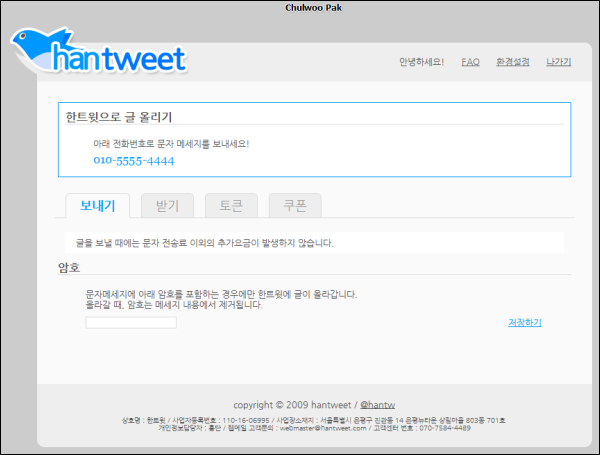Open the @hantw footer link
Image resolution: width=600 pixels, height=455 pixels.
point(377,405)
